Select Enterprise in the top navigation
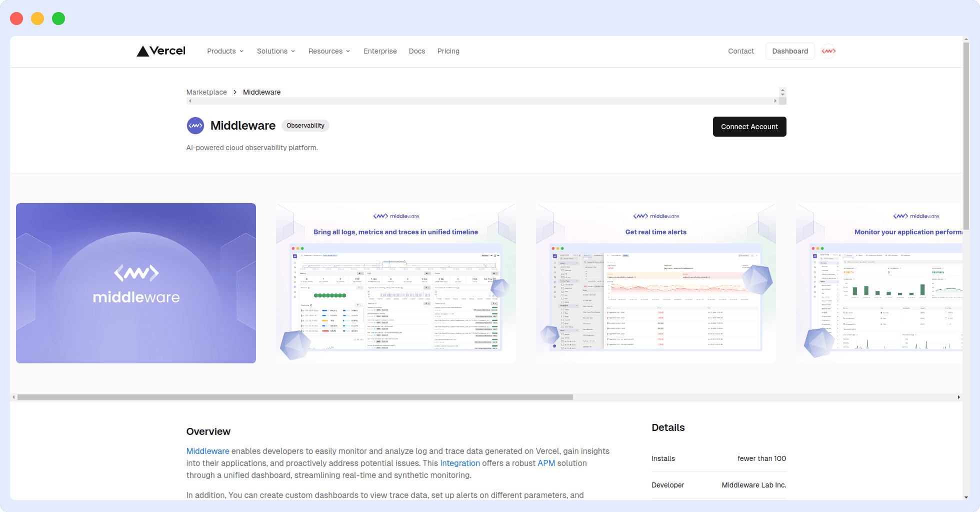Image resolution: width=980 pixels, height=512 pixels. 380,51
